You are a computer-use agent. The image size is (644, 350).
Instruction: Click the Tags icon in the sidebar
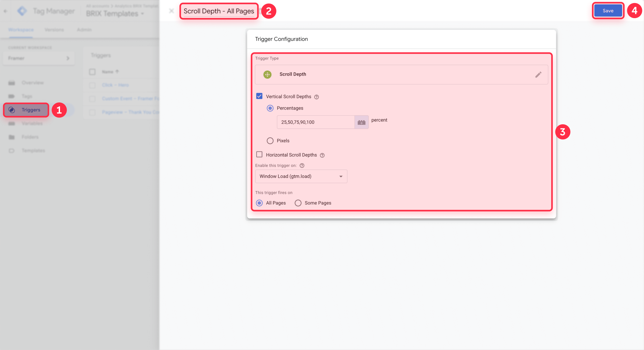pos(11,96)
